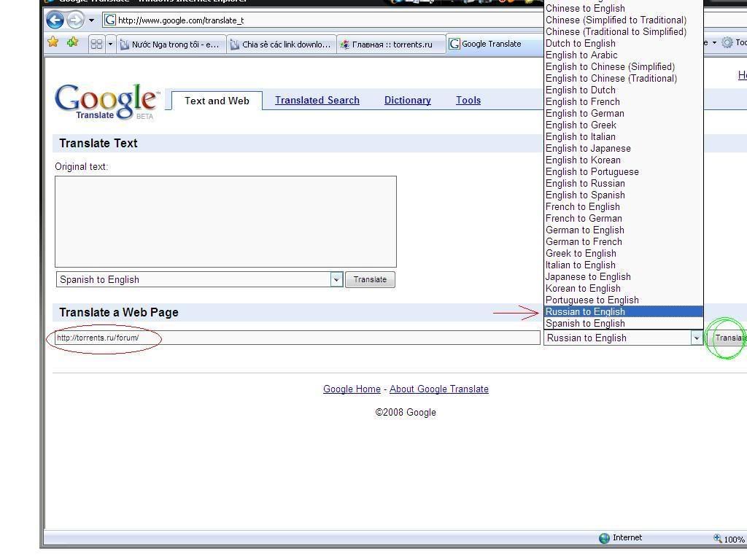Expand the Spanish to English language dropdown

tap(336, 279)
